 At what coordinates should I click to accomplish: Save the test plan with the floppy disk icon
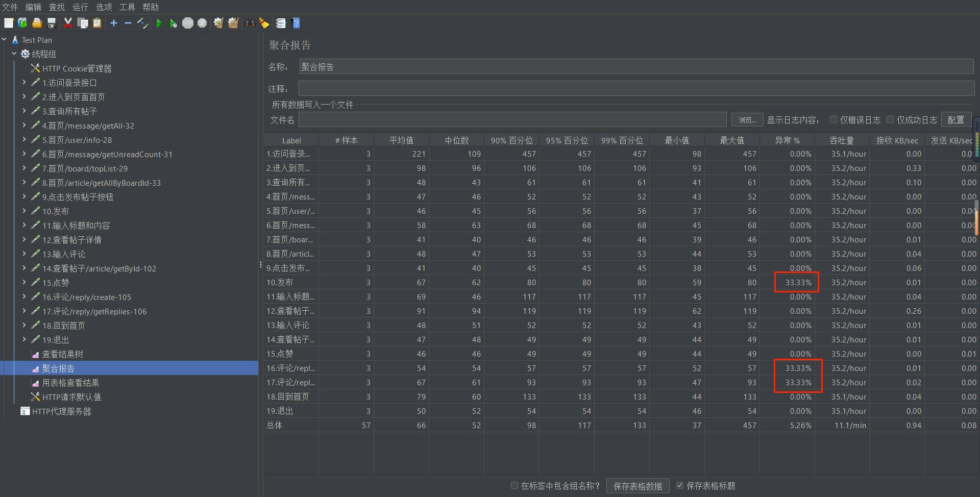click(52, 23)
